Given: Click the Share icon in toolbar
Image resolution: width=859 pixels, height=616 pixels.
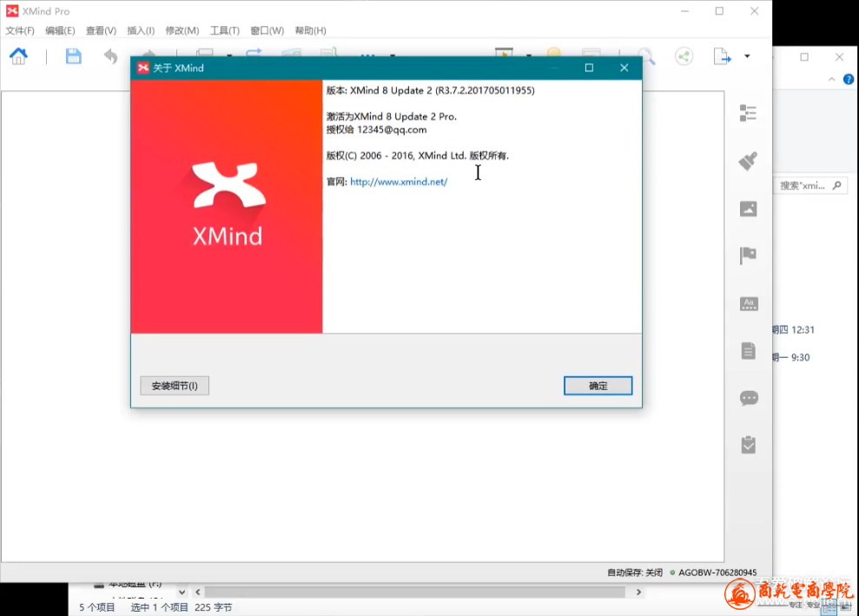Looking at the screenshot, I should pos(684,56).
